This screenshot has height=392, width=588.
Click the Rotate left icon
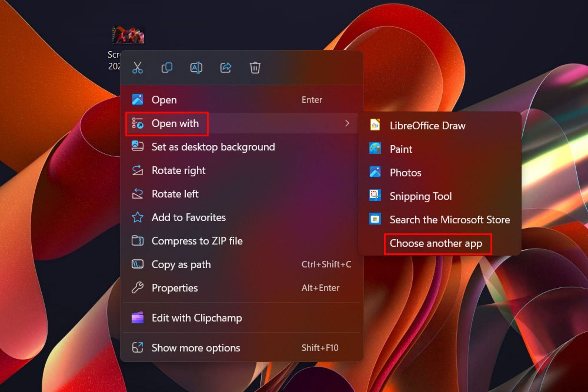(x=138, y=193)
